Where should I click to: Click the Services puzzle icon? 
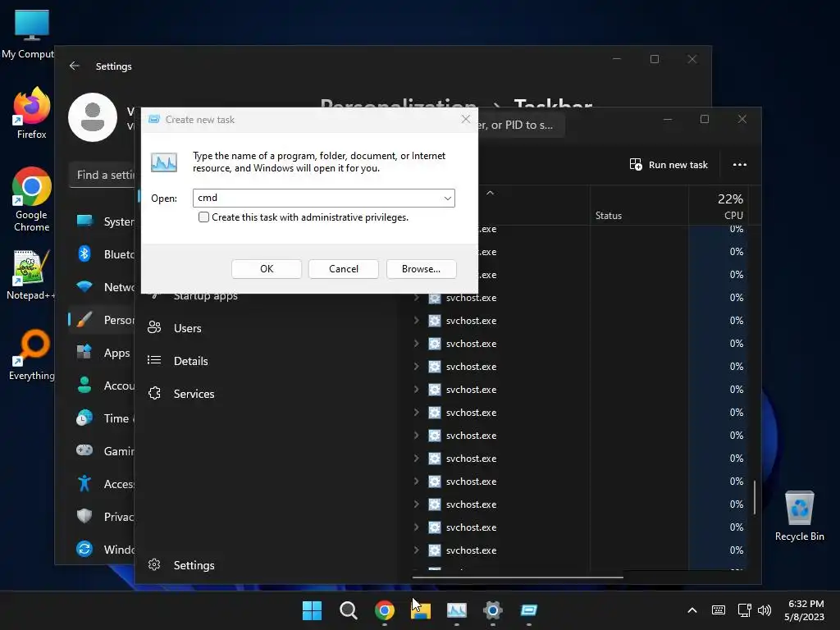154,393
